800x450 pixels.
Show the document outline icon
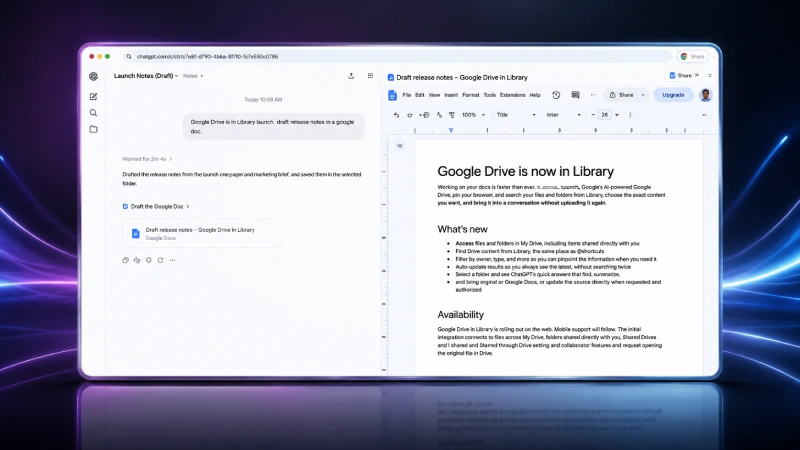(400, 146)
